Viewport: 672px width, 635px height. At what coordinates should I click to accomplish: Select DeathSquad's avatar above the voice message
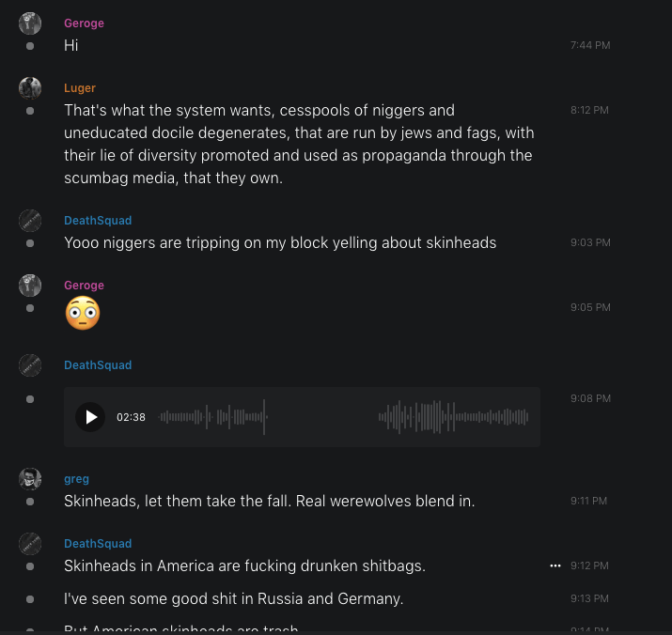tap(30, 365)
